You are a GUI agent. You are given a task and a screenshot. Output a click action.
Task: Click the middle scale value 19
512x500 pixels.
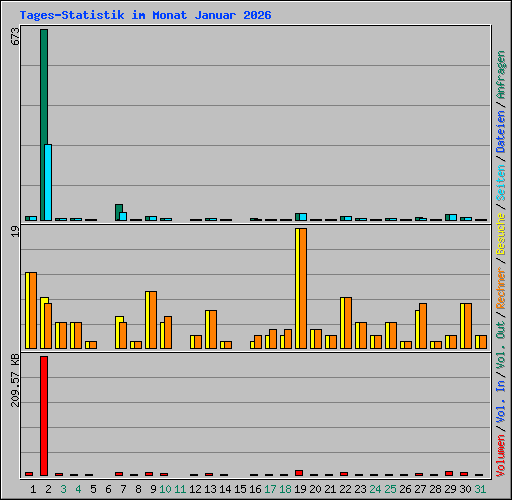(15, 232)
